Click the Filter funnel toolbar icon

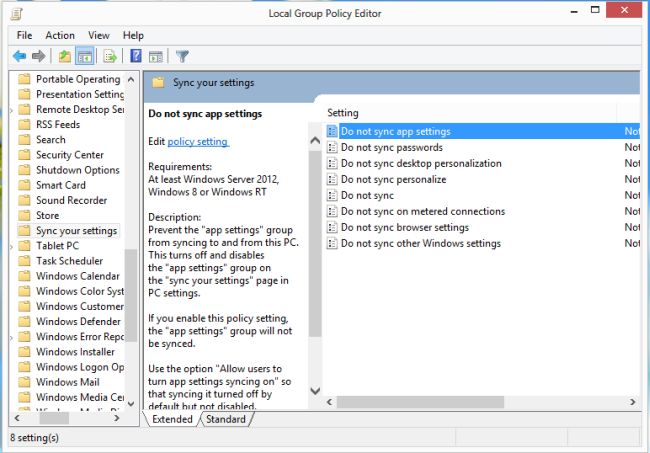click(x=182, y=56)
